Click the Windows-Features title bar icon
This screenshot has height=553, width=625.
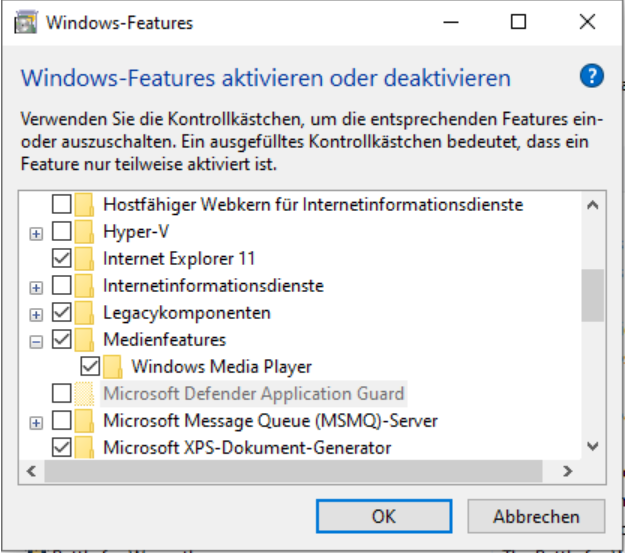tap(26, 22)
